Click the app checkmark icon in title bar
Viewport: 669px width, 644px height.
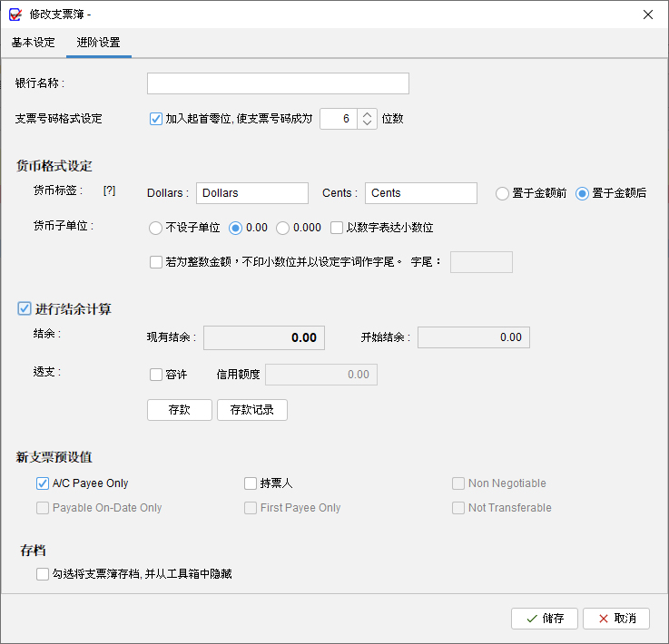tap(15, 15)
